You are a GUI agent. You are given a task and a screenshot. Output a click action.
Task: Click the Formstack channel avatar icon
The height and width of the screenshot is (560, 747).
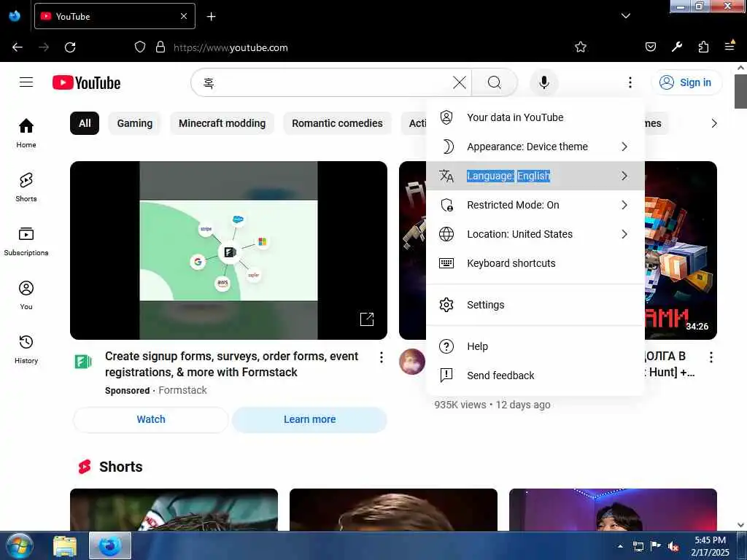coord(83,362)
